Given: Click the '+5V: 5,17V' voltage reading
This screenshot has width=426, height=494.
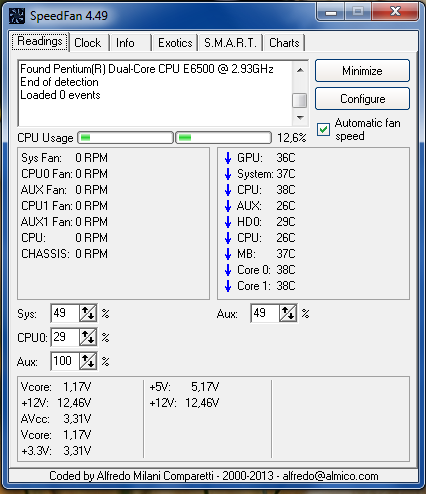Looking at the screenshot, I should pyautogui.click(x=184, y=387).
